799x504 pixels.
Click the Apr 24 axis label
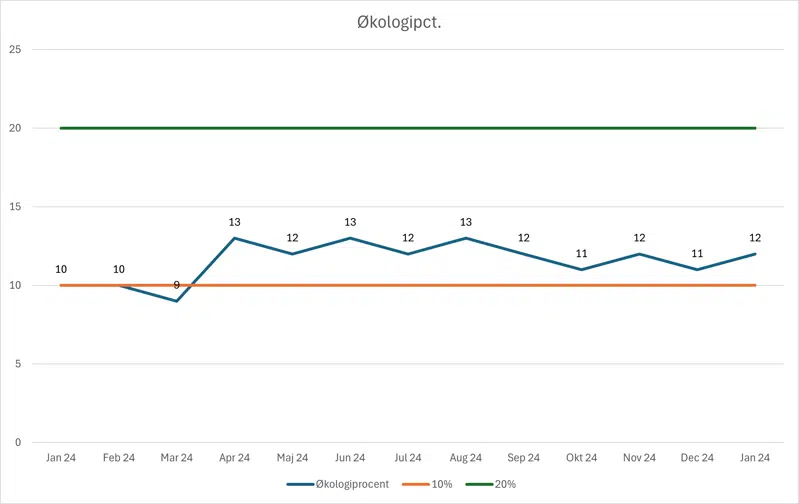click(234, 458)
